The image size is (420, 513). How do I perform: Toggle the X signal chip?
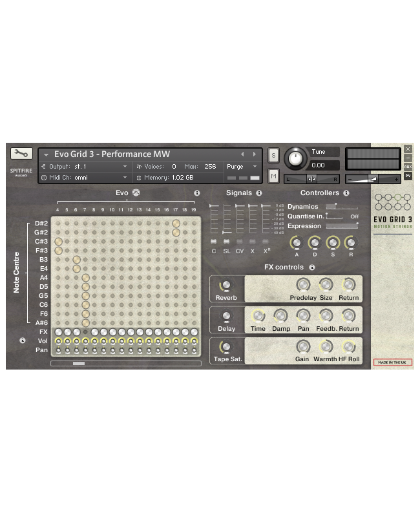252,242
